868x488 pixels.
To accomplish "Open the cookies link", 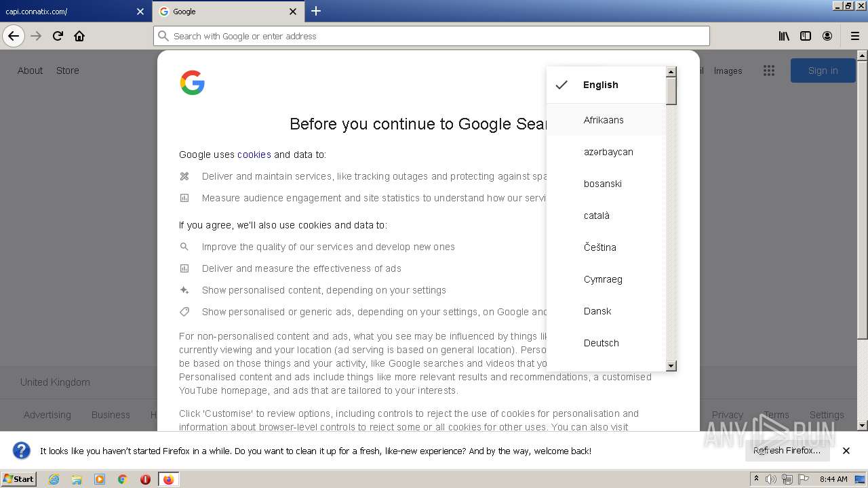I will [x=254, y=155].
